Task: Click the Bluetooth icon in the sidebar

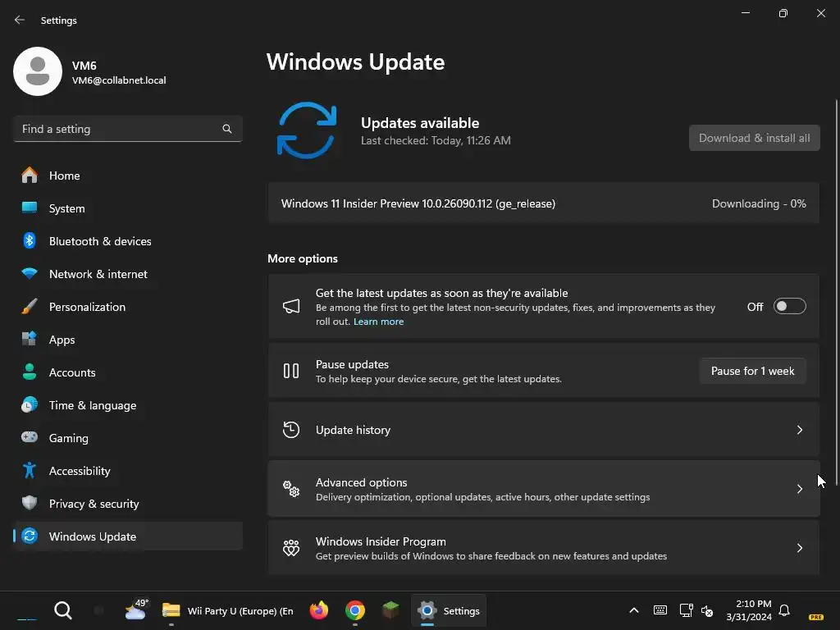Action: (30, 240)
